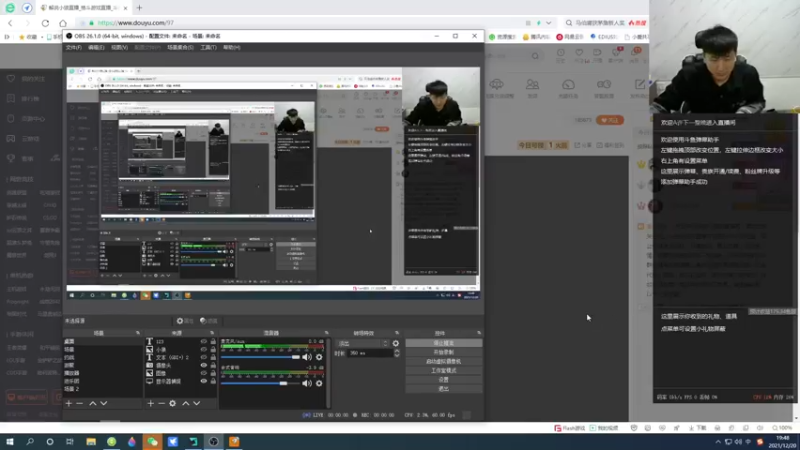Click the start recording button in Controls

[x=443, y=353]
